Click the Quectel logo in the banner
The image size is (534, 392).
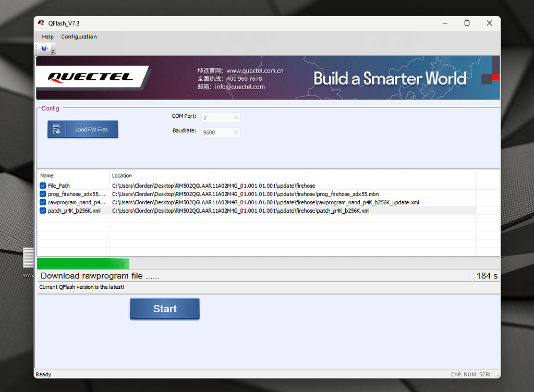[90, 77]
